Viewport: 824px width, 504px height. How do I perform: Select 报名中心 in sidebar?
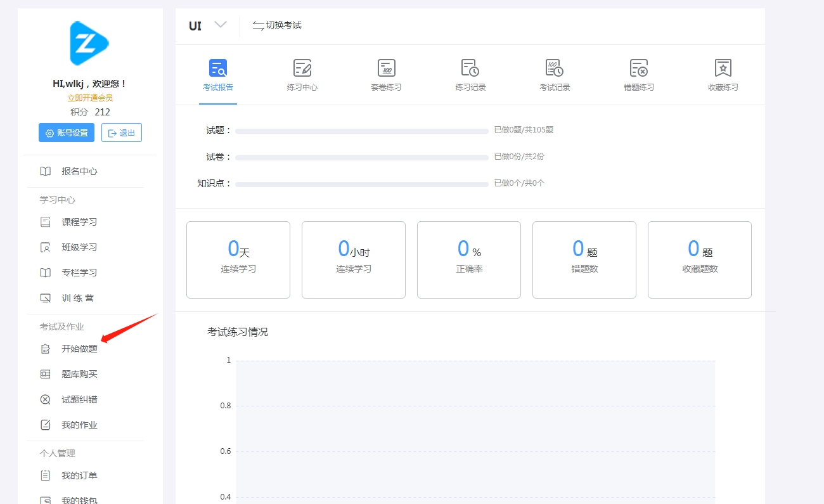79,171
